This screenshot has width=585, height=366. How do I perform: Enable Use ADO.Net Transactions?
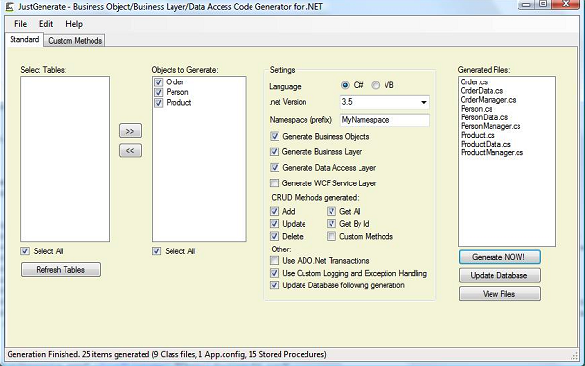point(275,260)
